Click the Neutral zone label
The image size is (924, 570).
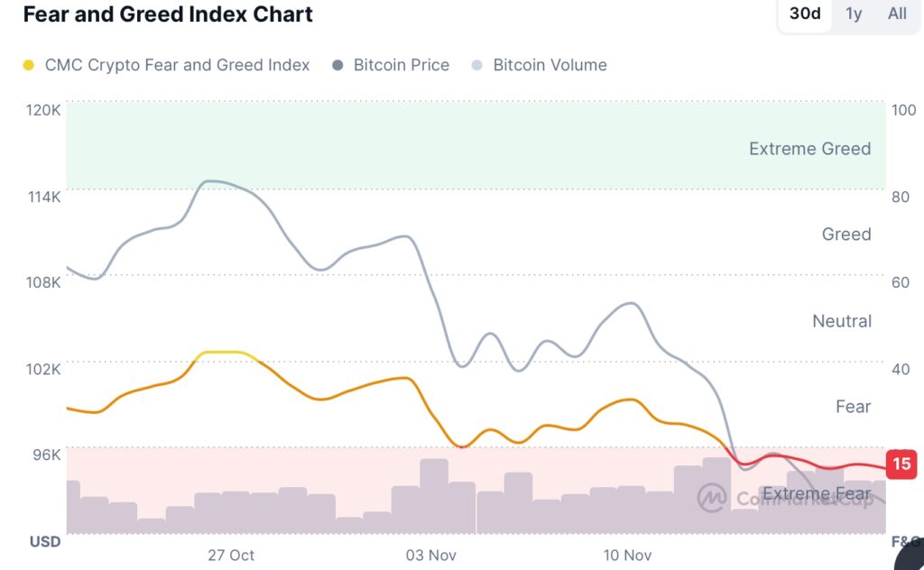click(x=841, y=321)
